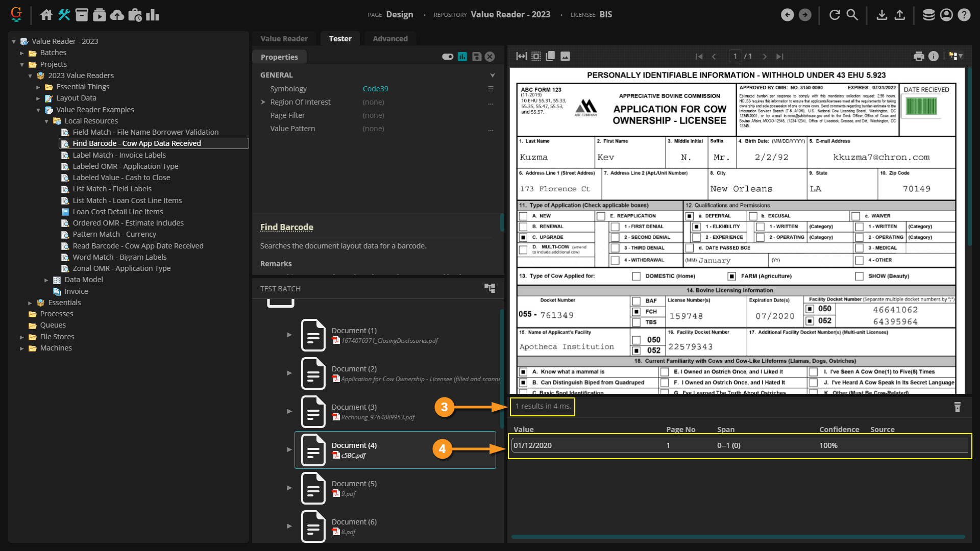Click the page number input field

point(735,56)
